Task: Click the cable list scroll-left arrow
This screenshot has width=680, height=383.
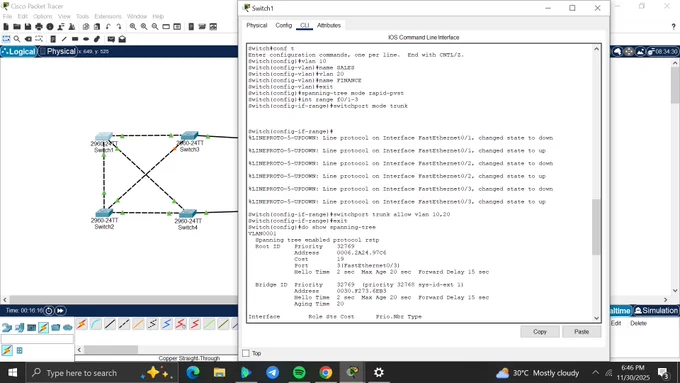Action: [x=79, y=350]
